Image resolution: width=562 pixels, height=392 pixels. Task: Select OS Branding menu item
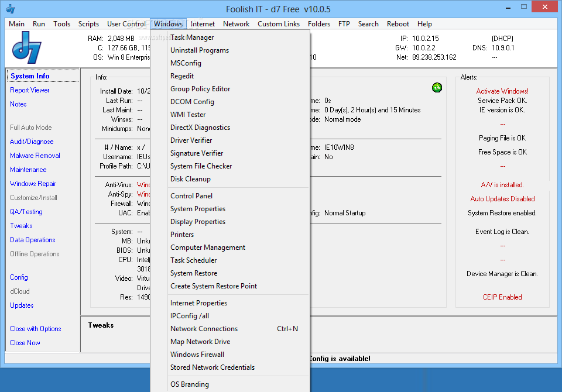pyautogui.click(x=230, y=384)
